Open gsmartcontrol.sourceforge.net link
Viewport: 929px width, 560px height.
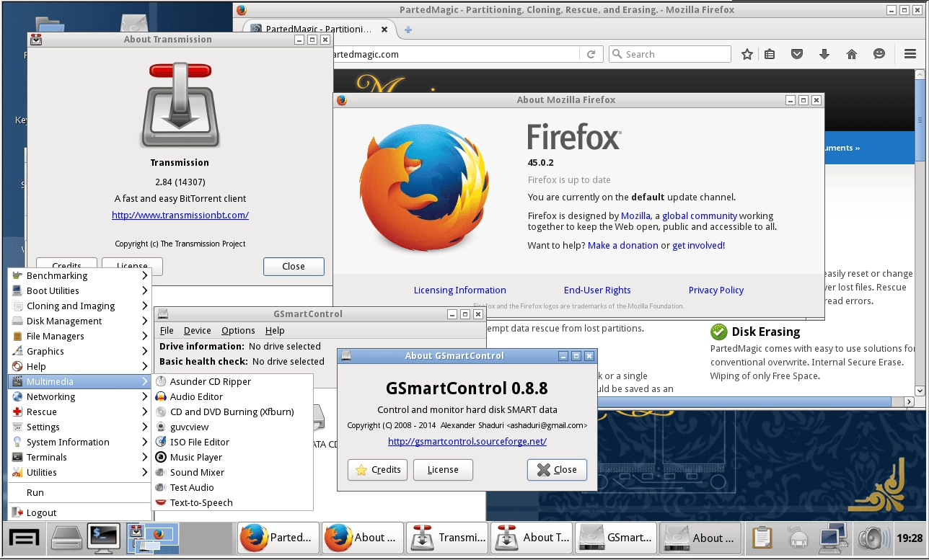(x=467, y=441)
